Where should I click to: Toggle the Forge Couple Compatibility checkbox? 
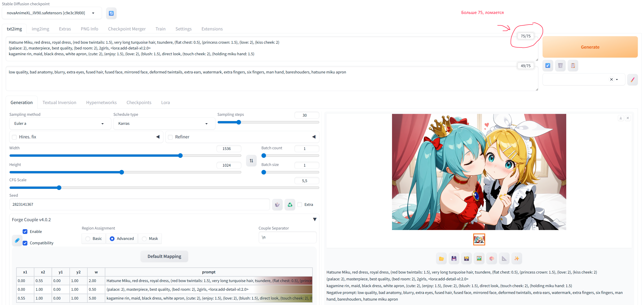pyautogui.click(x=25, y=243)
